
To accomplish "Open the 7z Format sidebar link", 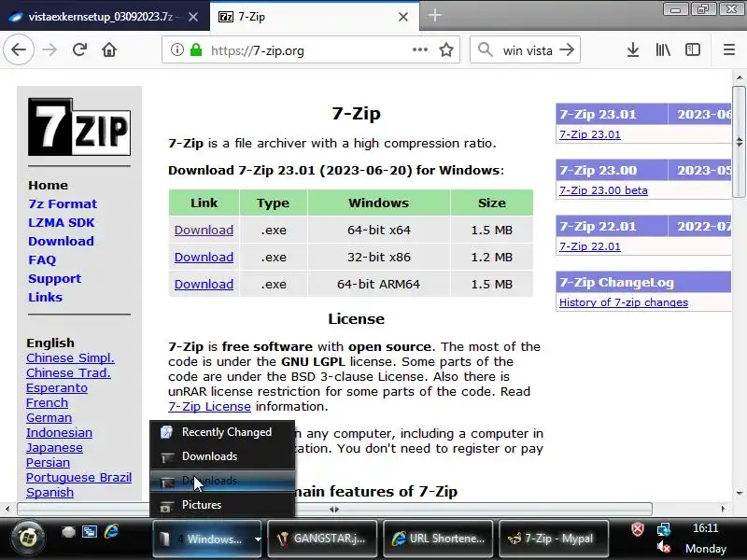I will click(63, 203).
